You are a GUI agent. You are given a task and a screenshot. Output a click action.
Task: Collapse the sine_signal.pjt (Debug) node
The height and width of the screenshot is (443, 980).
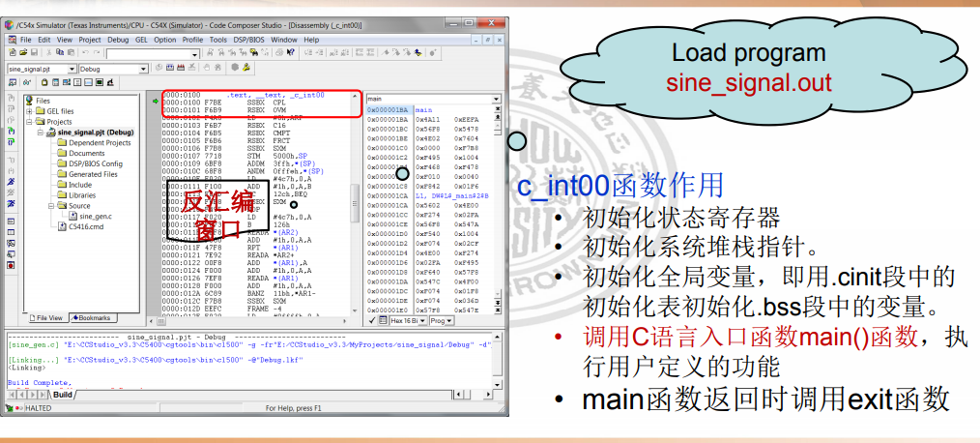coord(41,133)
